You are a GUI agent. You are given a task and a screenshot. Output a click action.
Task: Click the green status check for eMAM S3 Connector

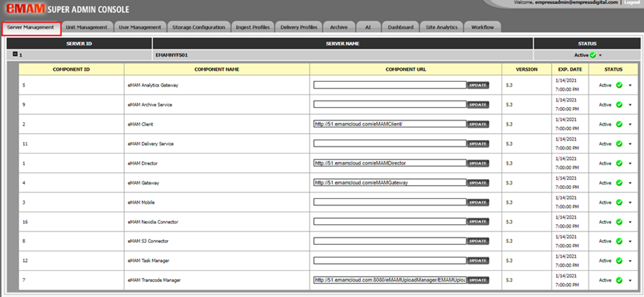point(619,241)
